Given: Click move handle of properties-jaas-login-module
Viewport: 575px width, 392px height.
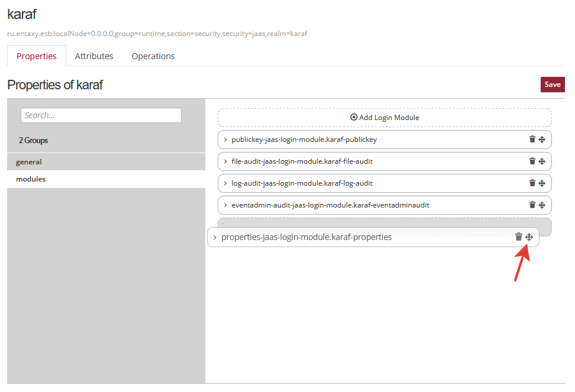Looking at the screenshot, I should (x=529, y=237).
